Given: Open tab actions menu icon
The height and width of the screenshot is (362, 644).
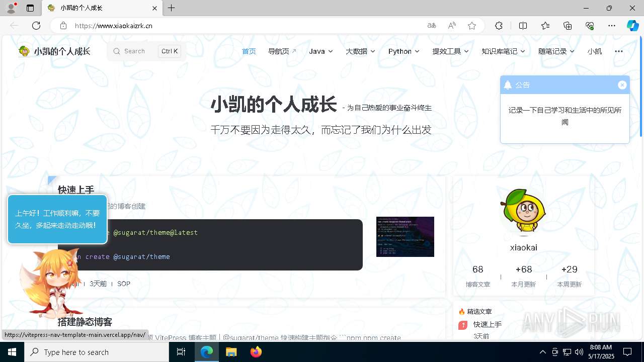Looking at the screenshot, I should pyautogui.click(x=30, y=8).
